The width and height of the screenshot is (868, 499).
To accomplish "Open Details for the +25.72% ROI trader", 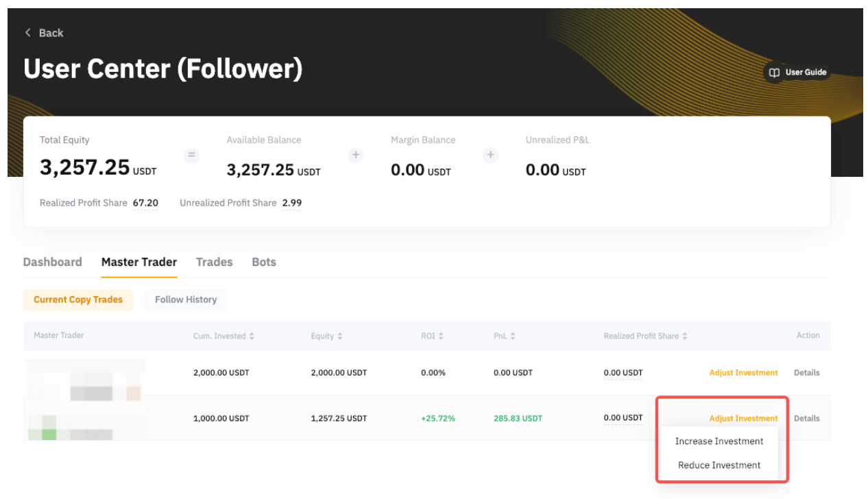I will (806, 418).
